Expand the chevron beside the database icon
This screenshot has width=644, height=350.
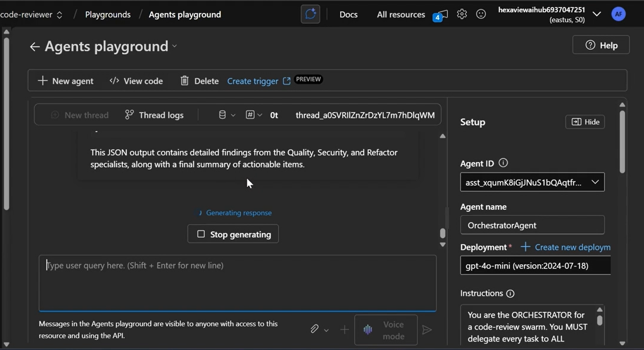click(233, 115)
